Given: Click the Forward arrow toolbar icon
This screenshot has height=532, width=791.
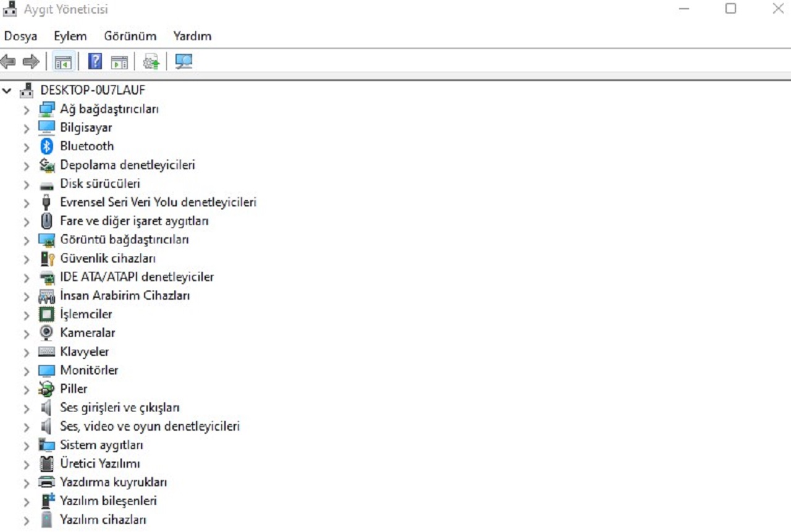Looking at the screenshot, I should click(x=30, y=62).
